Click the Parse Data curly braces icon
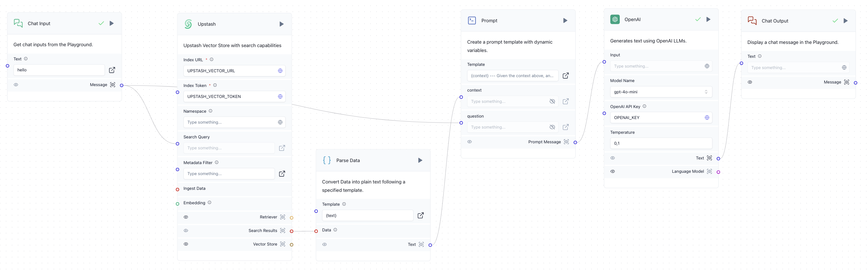Viewport: 868px width, 271px height. coord(326,160)
